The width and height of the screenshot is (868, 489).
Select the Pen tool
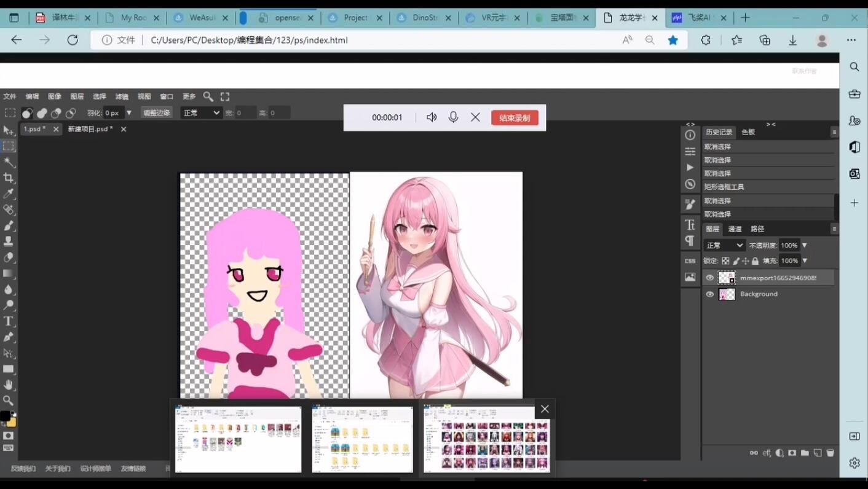pos(9,337)
